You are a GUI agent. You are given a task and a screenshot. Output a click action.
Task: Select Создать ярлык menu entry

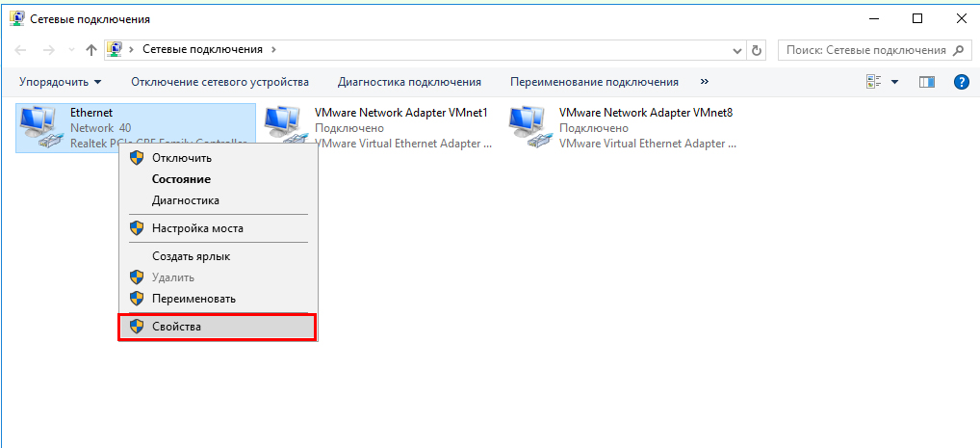[x=218, y=256]
